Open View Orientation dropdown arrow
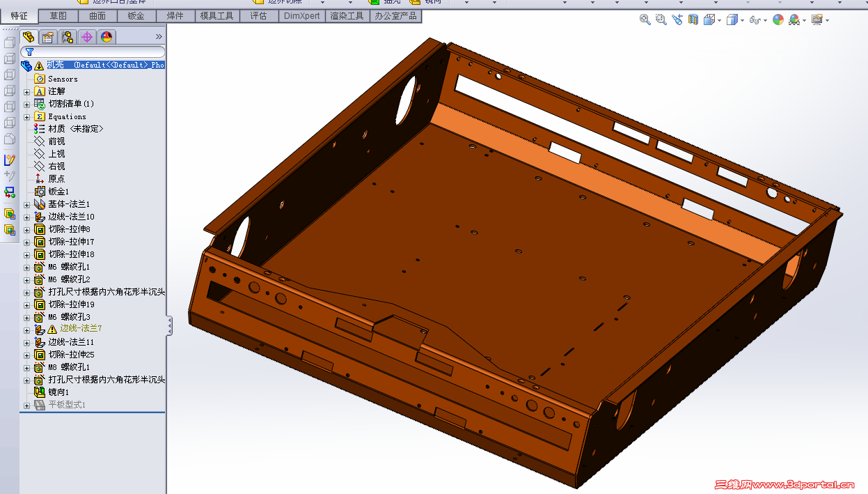Viewport: 868px width, 494px height. (x=719, y=21)
